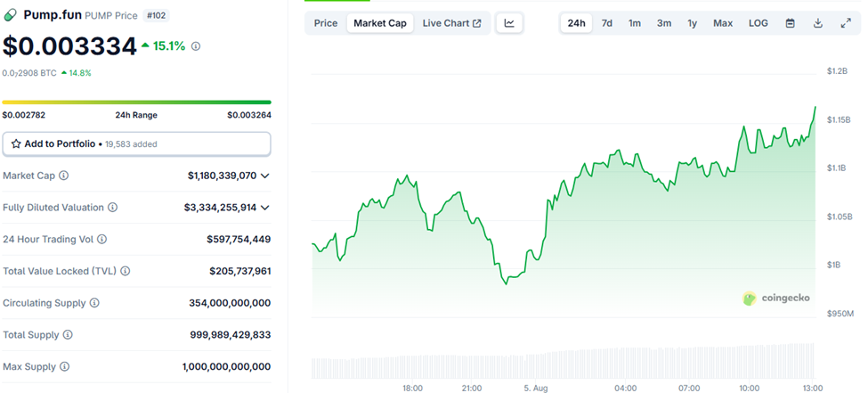Open the calendar date range picker
868x393 pixels.
[790, 23]
